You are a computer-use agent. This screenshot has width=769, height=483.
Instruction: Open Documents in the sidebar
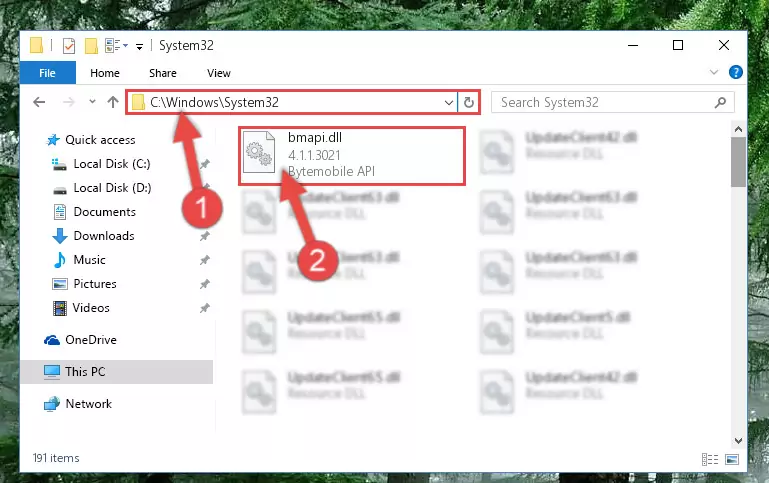(x=104, y=212)
